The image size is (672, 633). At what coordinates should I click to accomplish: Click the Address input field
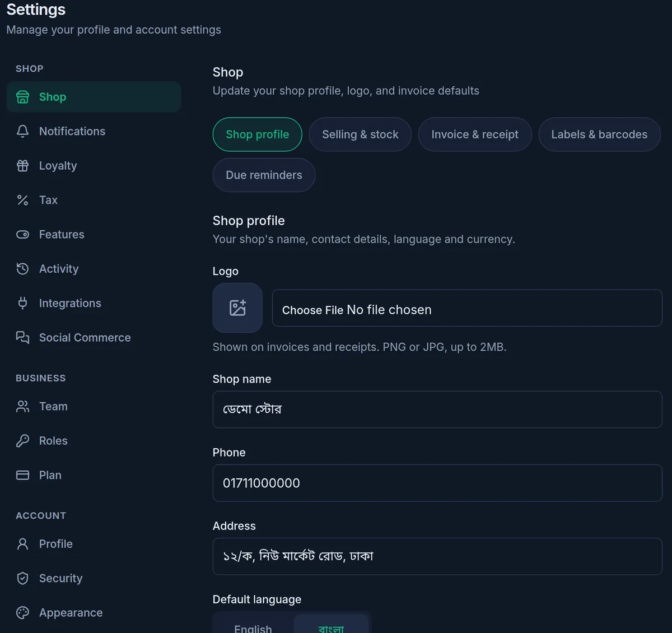(437, 556)
